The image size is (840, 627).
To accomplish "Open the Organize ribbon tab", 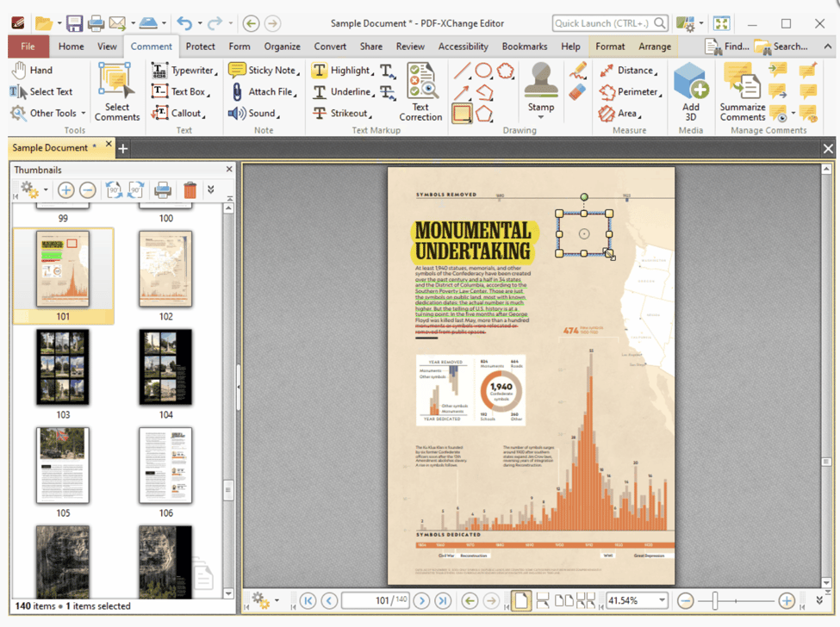I will [x=282, y=47].
